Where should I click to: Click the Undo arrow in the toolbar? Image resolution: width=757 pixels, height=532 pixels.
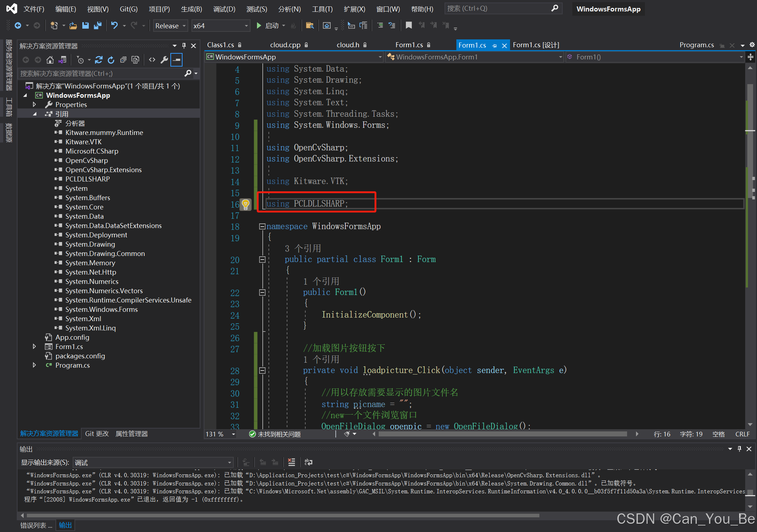pos(114,25)
